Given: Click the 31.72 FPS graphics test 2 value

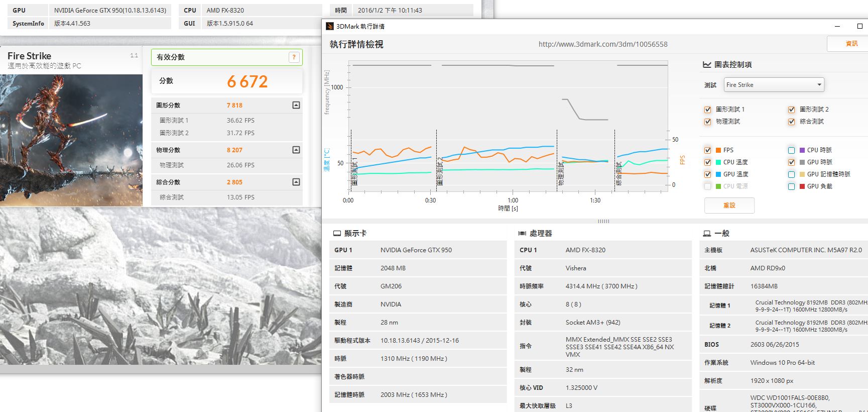Looking at the screenshot, I should [240, 133].
